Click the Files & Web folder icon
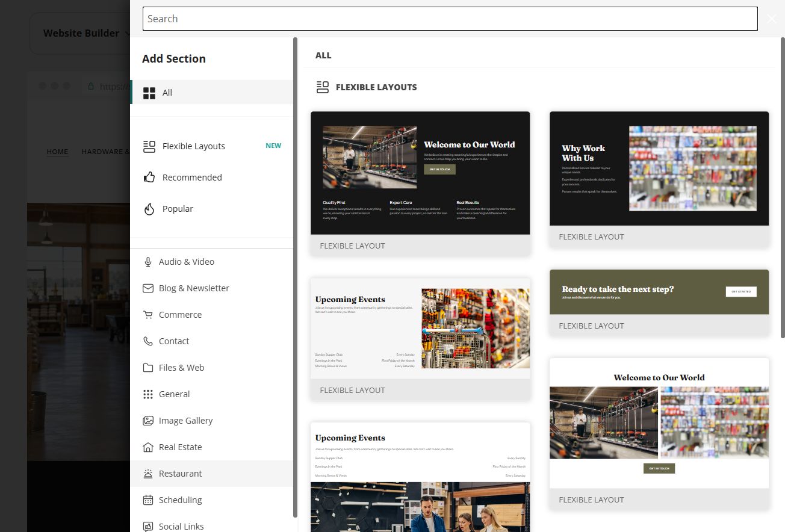This screenshot has width=785, height=532. tap(148, 368)
